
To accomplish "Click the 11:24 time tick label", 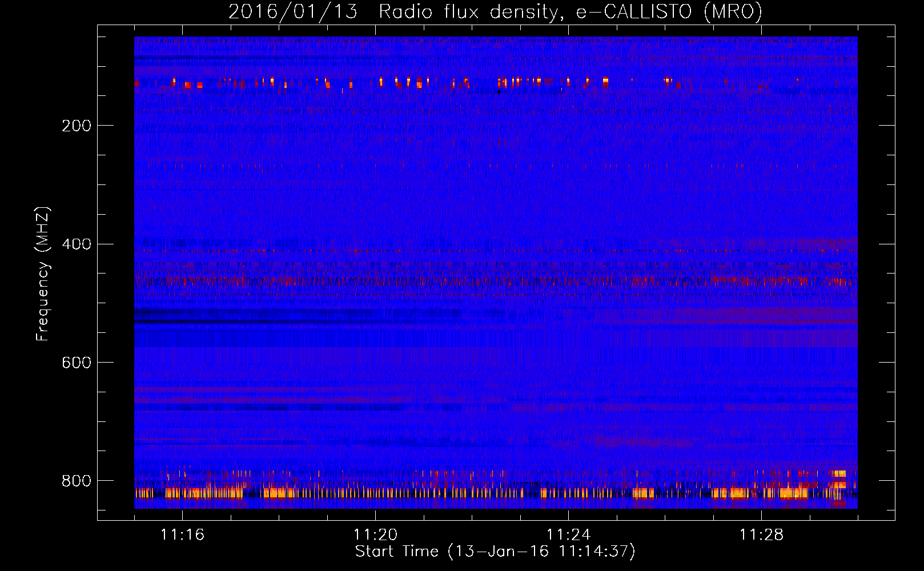I will [568, 534].
